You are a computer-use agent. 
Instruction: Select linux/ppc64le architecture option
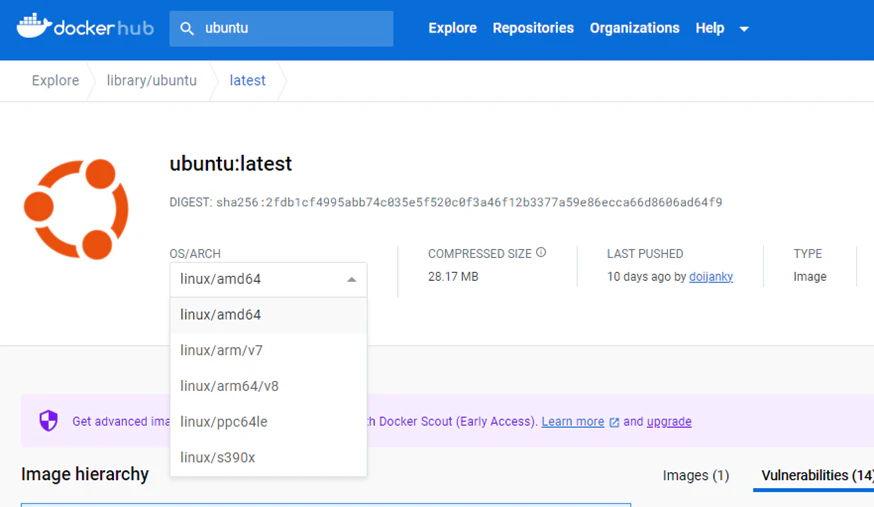(268, 422)
